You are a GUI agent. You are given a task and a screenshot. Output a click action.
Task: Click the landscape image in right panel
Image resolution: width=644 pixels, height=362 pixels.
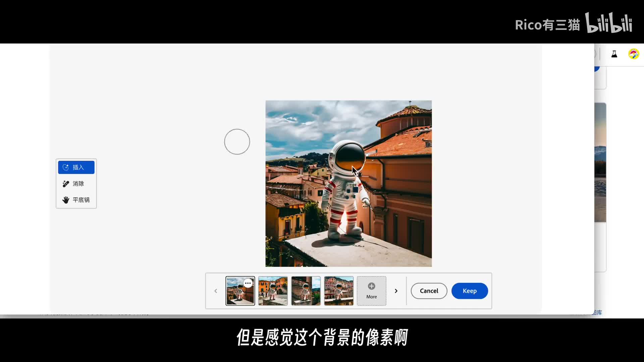click(x=600, y=163)
